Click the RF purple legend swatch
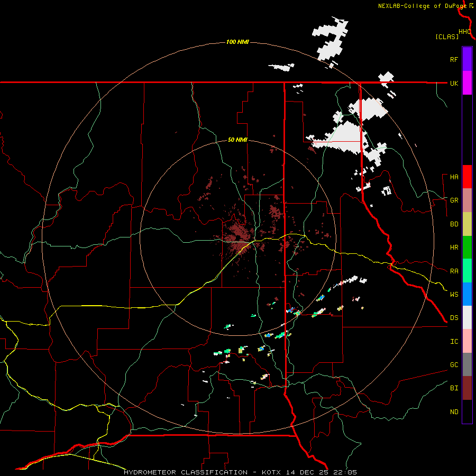Viewport: 476px width, 476px height. point(467,59)
